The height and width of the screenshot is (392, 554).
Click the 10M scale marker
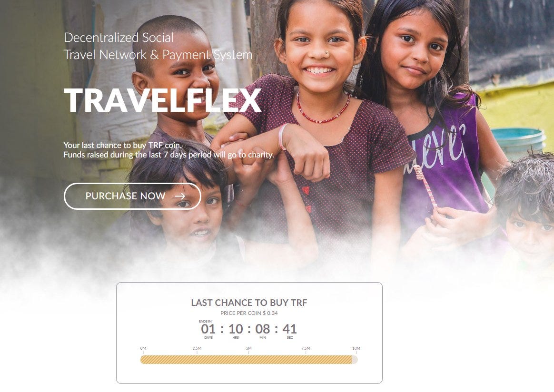point(356,348)
